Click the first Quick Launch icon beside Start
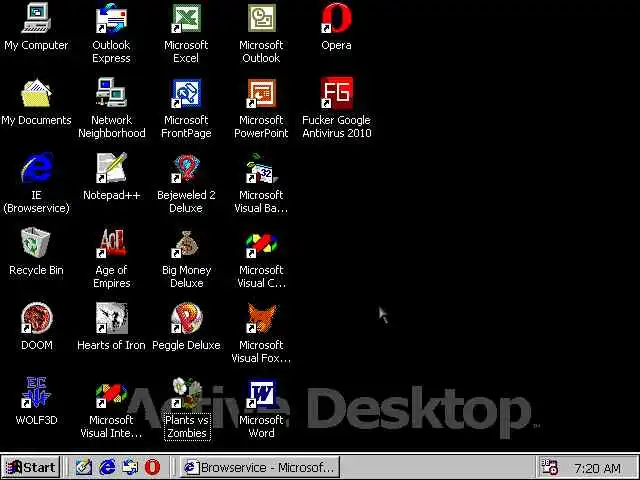The image size is (640, 480). click(x=83, y=467)
